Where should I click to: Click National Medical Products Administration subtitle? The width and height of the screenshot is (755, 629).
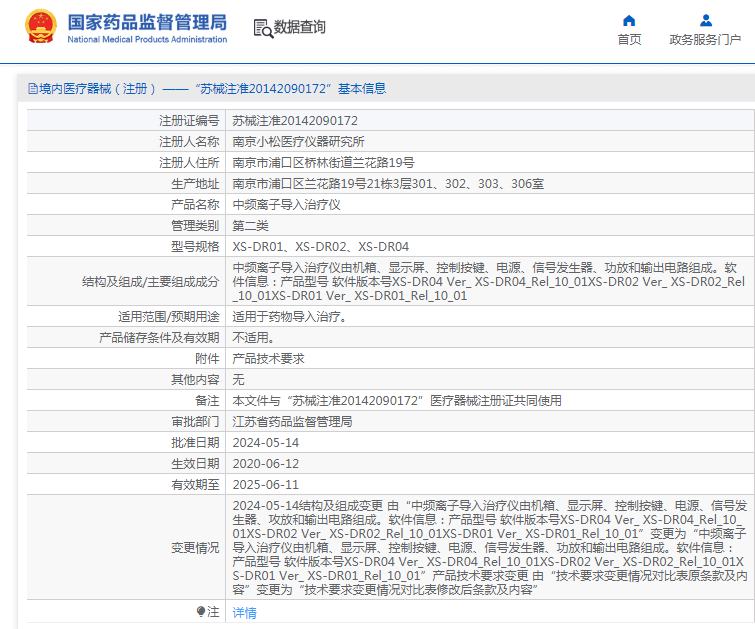pyautogui.click(x=147, y=39)
